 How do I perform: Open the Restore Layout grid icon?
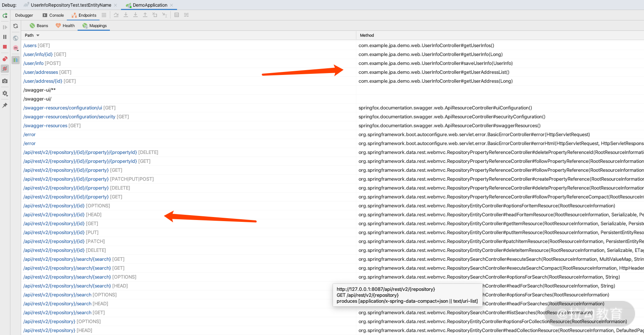click(176, 15)
